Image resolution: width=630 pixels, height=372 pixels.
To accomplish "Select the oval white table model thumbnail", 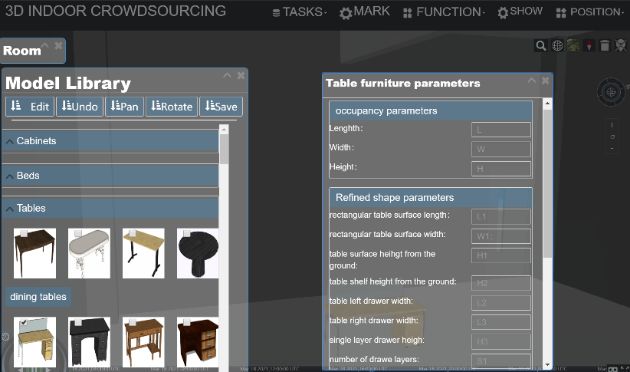I will (x=89, y=253).
